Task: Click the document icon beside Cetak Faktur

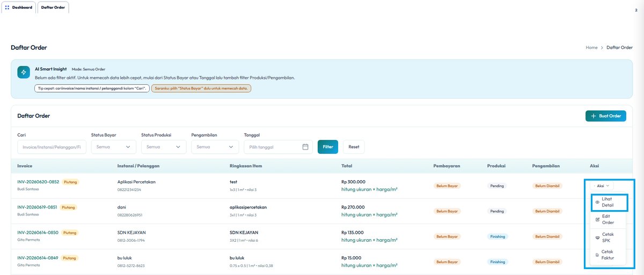Action: 597,255
